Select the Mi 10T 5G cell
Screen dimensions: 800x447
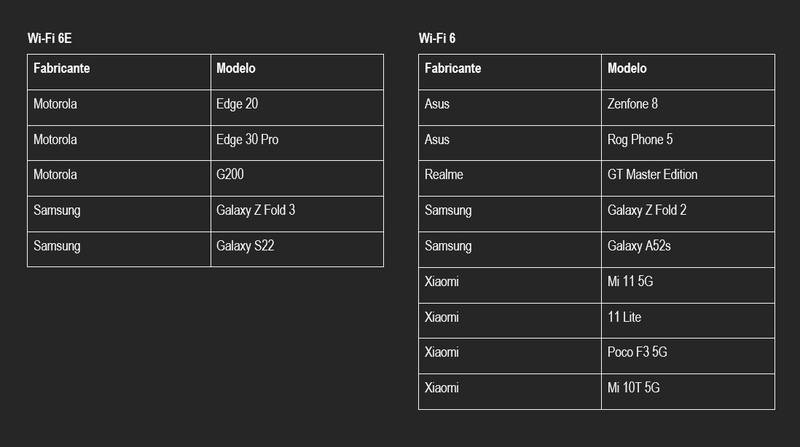688,391
